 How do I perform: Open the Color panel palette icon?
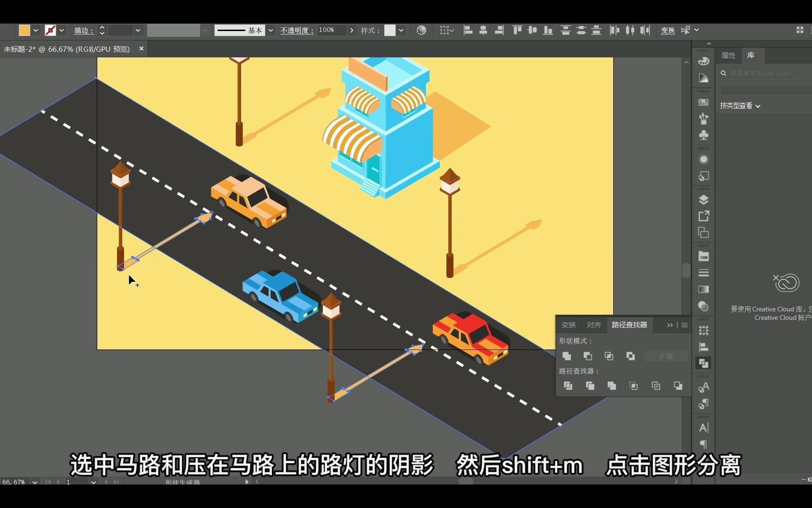[x=703, y=61]
